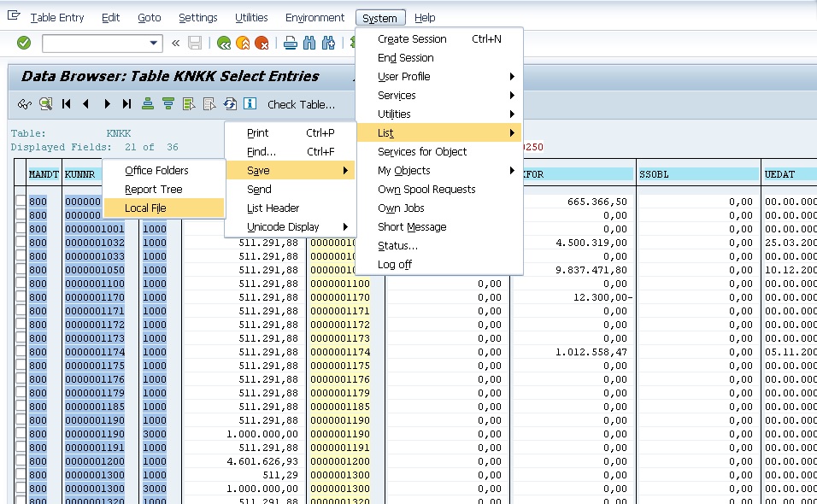Click the green Back icon
Screen dimensions: 817x504
pyautogui.click(x=224, y=44)
